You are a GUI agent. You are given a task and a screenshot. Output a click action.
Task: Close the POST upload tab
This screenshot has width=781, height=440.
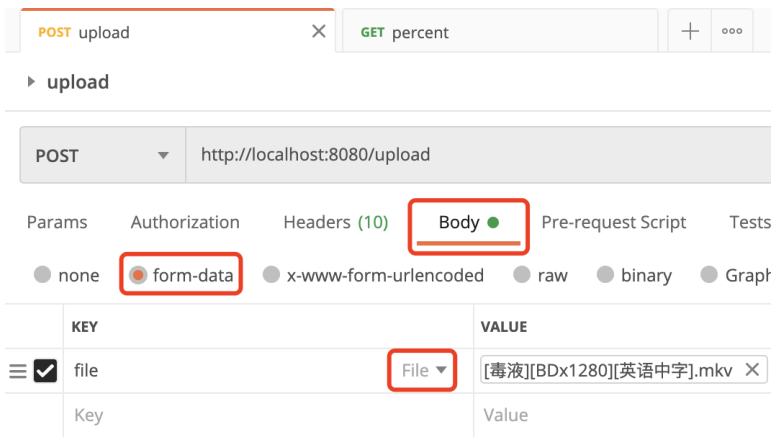[x=319, y=32]
